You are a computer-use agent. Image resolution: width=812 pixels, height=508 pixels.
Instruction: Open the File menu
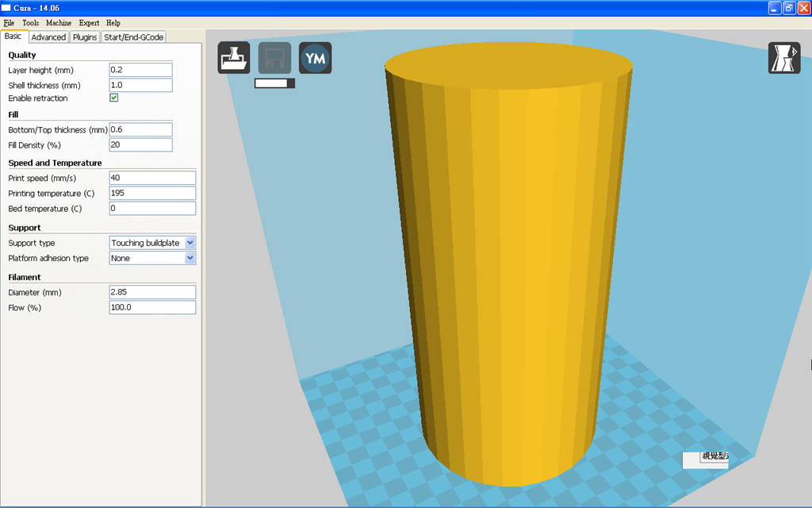9,23
